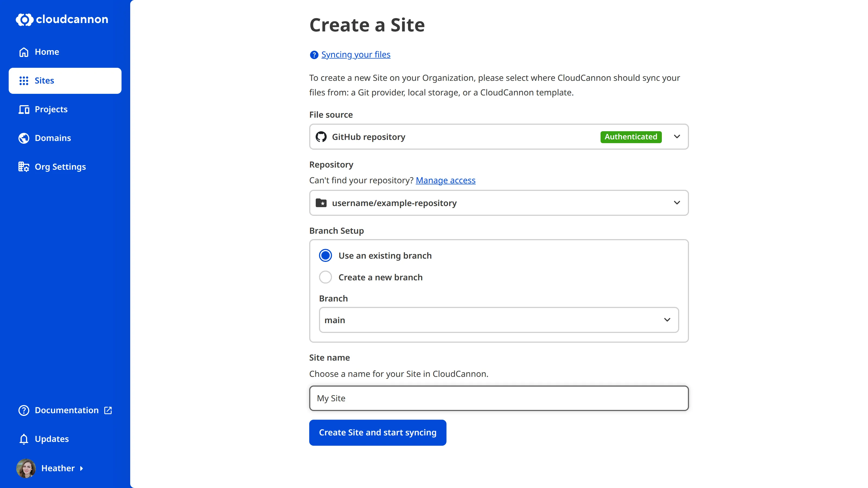Click the Updates bell icon
Image resolution: width=868 pixels, height=488 pixels.
coord(24,439)
